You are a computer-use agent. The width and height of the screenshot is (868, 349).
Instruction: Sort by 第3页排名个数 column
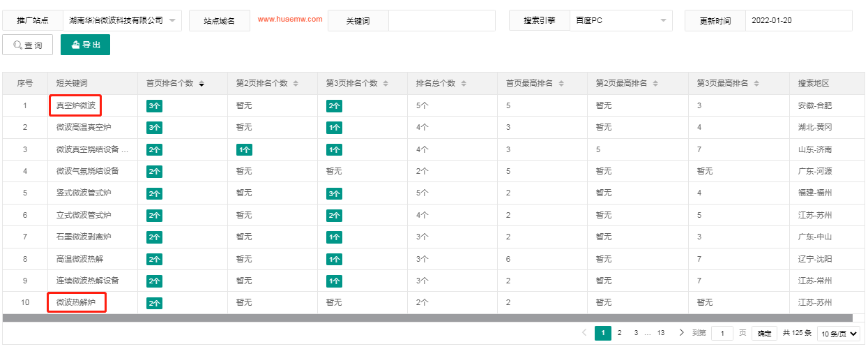click(386, 84)
